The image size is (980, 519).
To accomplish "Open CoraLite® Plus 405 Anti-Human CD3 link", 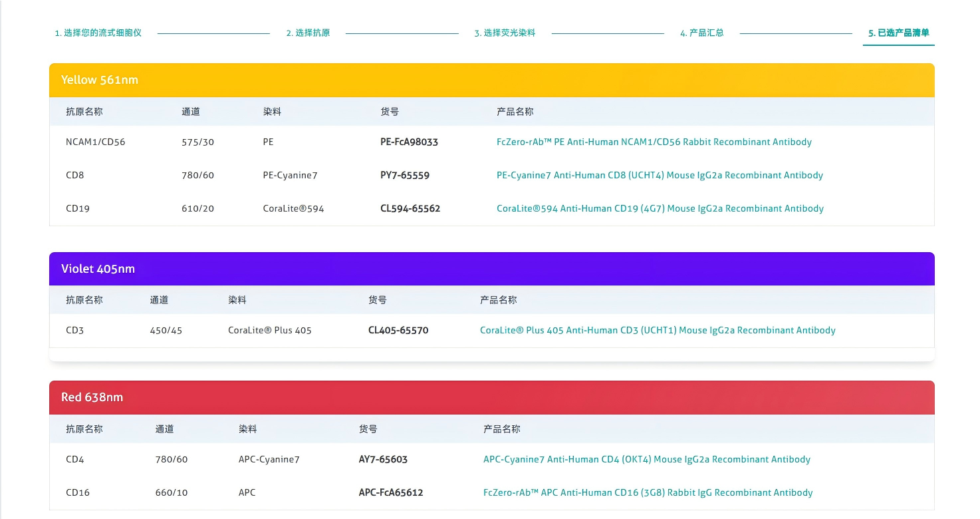I will (657, 330).
